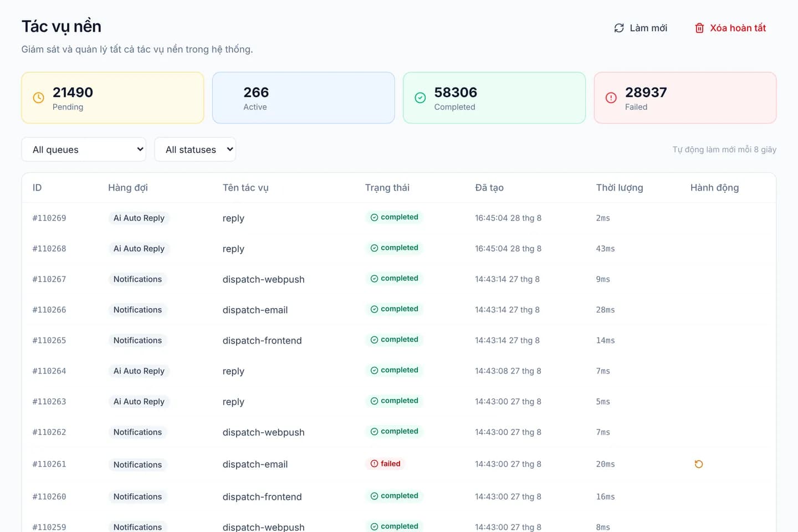Click task ID #110265
This screenshot has width=798, height=532.
pos(49,340)
